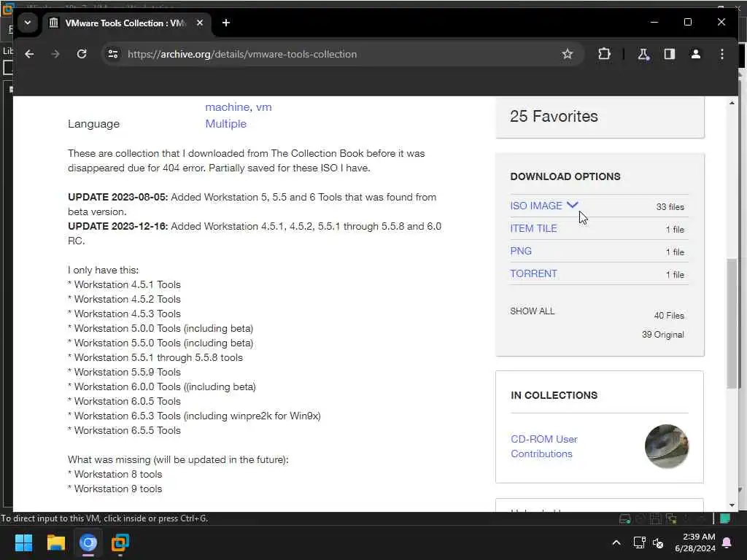The height and width of the screenshot is (560, 747).
Task: Click the page scroll up arrow
Action: (x=732, y=104)
